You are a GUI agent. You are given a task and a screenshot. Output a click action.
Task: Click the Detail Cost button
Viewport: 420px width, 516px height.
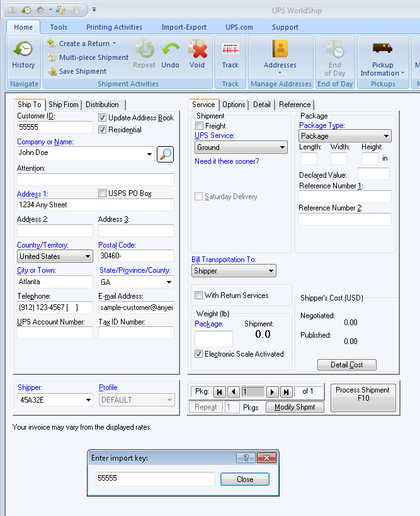(346, 365)
